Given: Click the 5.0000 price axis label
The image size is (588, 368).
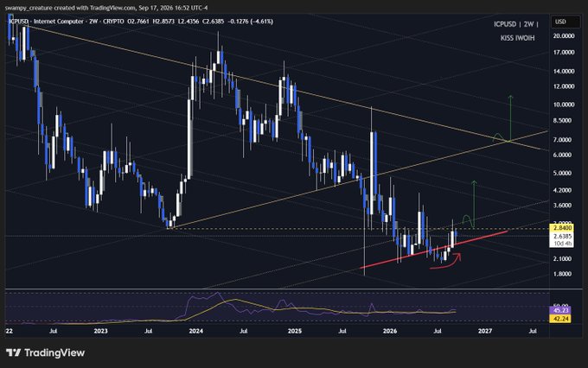Looking at the screenshot, I should pos(564,173).
